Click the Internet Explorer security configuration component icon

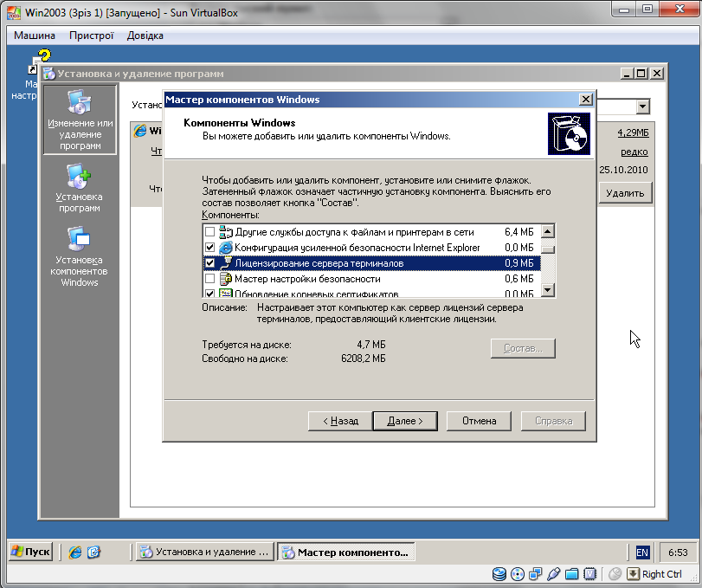point(226,247)
